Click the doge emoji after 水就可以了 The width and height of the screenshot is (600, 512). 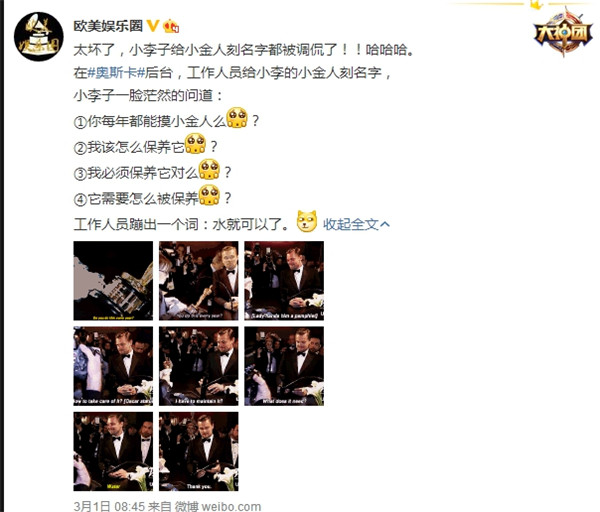pos(307,221)
